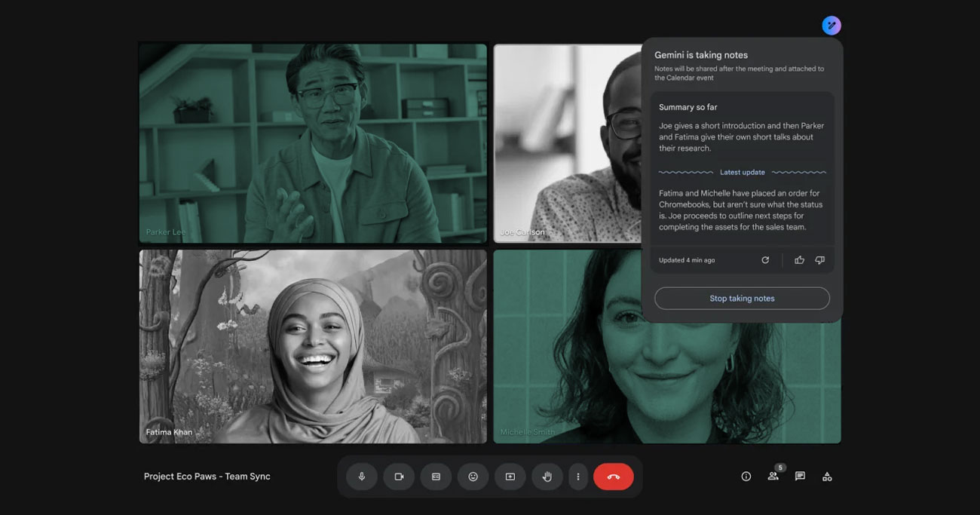Show the people panel
Viewport: 980px width, 515px height.
(773, 477)
